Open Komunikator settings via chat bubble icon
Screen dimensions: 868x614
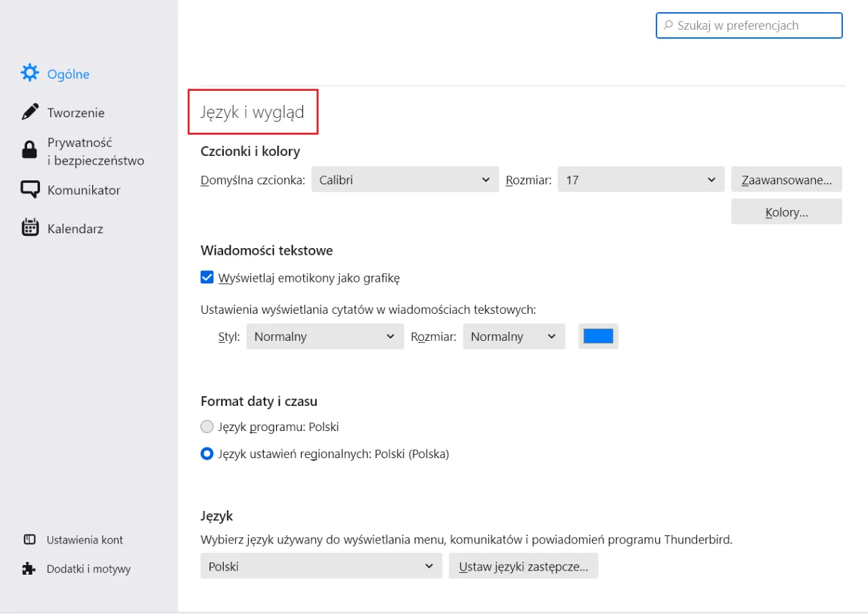tap(30, 190)
